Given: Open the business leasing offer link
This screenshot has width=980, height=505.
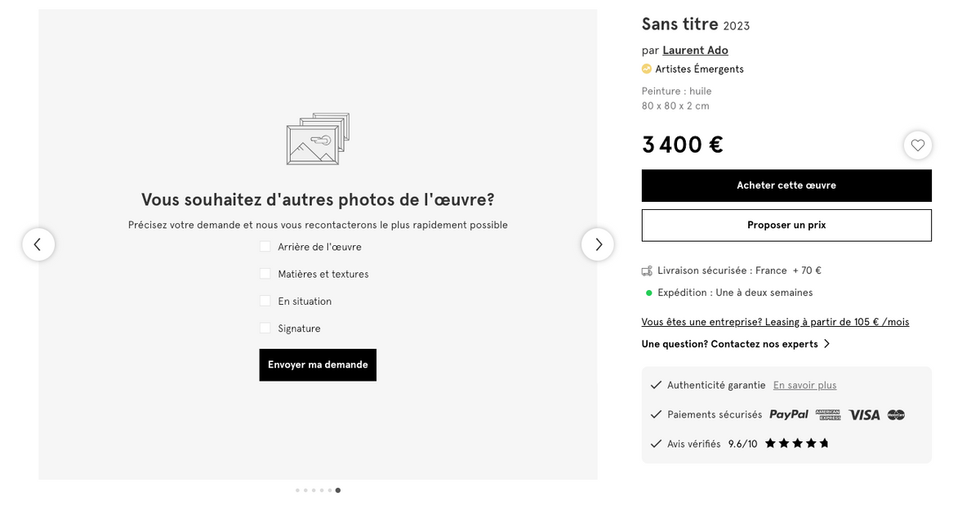Looking at the screenshot, I should coord(775,322).
